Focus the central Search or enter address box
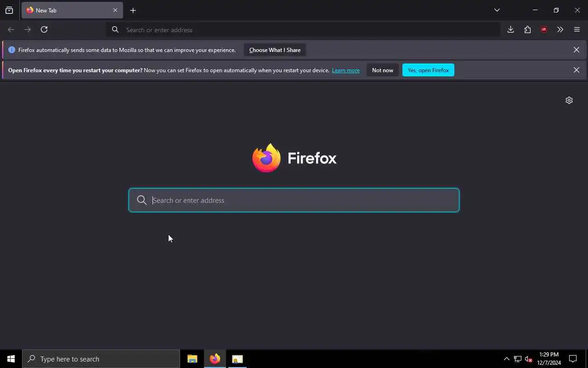The width and height of the screenshot is (588, 368). click(x=294, y=200)
